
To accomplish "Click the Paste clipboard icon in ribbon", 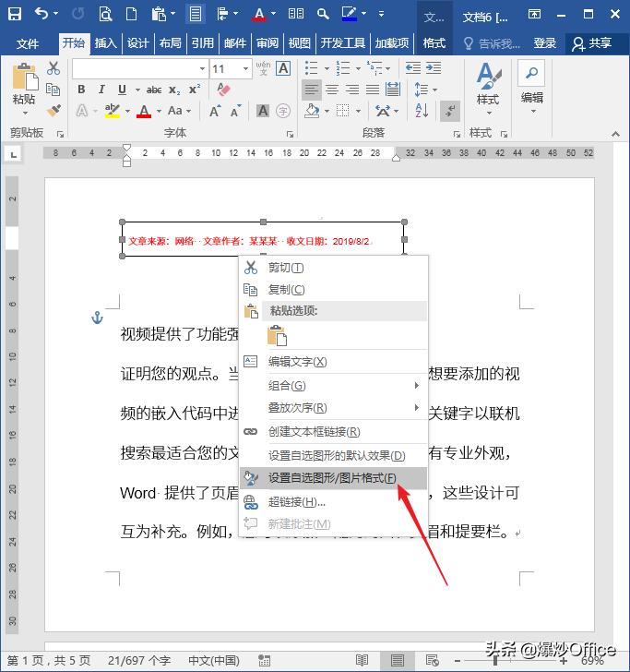I will tap(25, 77).
